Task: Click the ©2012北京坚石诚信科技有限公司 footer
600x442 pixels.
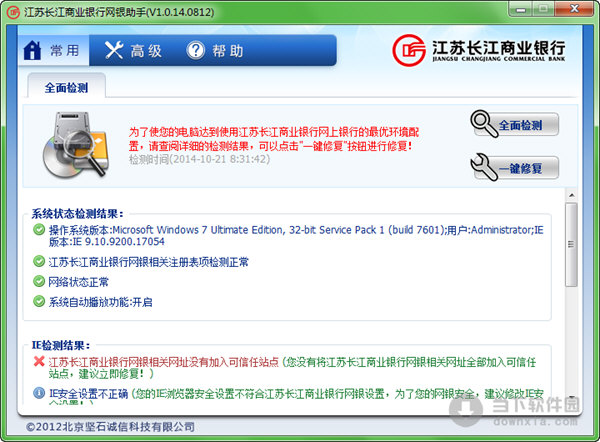Action: (x=111, y=427)
